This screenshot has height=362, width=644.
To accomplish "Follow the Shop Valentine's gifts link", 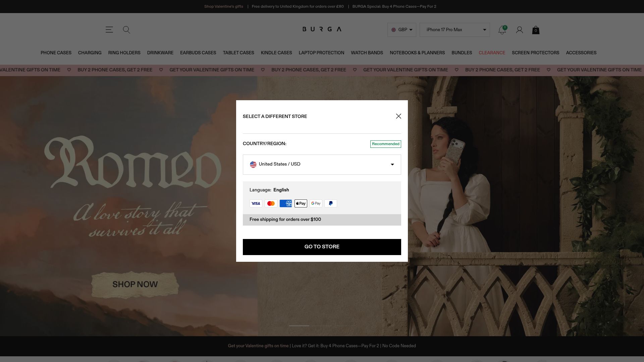I will 224,7.
